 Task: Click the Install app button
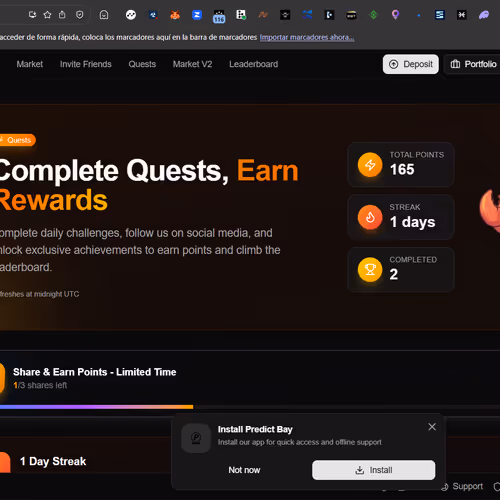pyautogui.click(x=374, y=470)
